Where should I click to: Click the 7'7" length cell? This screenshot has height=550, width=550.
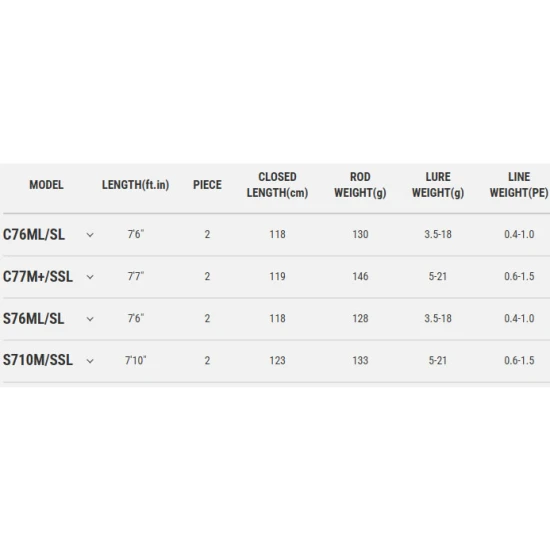(136, 276)
